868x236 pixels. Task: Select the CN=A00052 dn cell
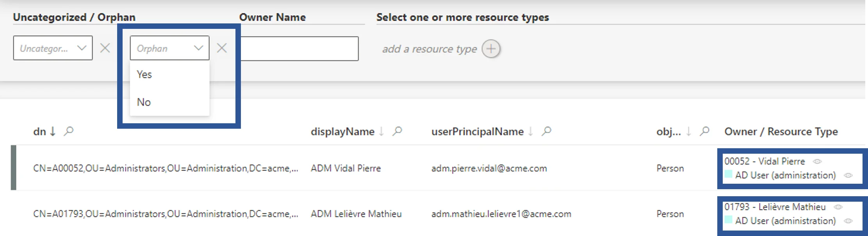[x=166, y=168]
